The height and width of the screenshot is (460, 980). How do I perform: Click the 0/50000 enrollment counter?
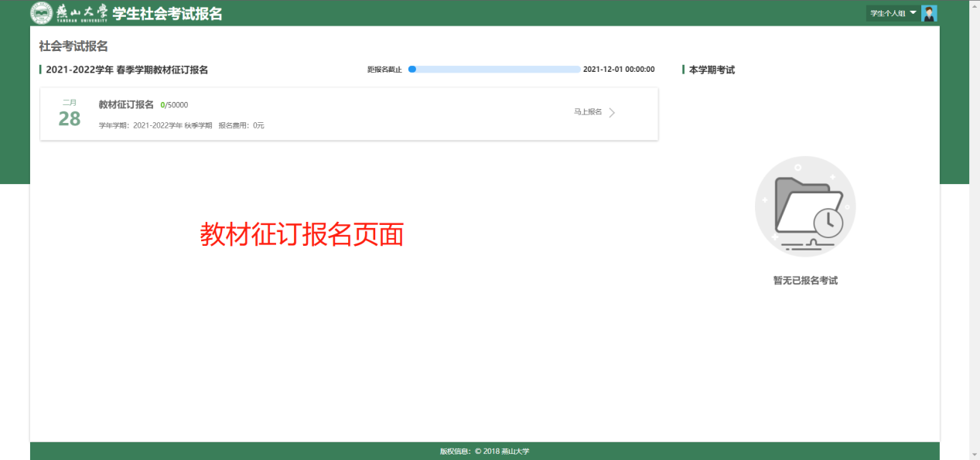(x=174, y=105)
